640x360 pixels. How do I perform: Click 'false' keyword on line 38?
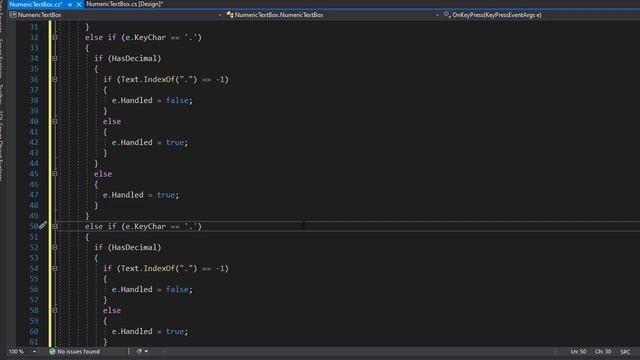tap(177, 100)
